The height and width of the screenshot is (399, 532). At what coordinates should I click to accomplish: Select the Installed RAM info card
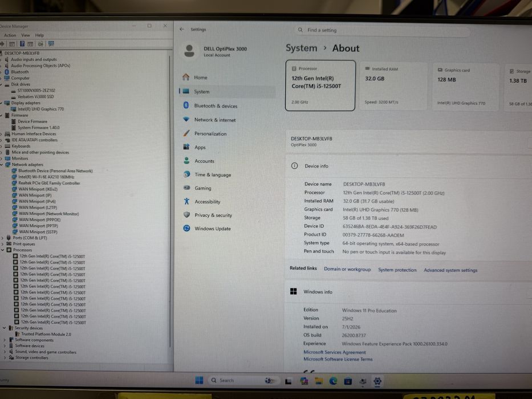tap(393, 86)
